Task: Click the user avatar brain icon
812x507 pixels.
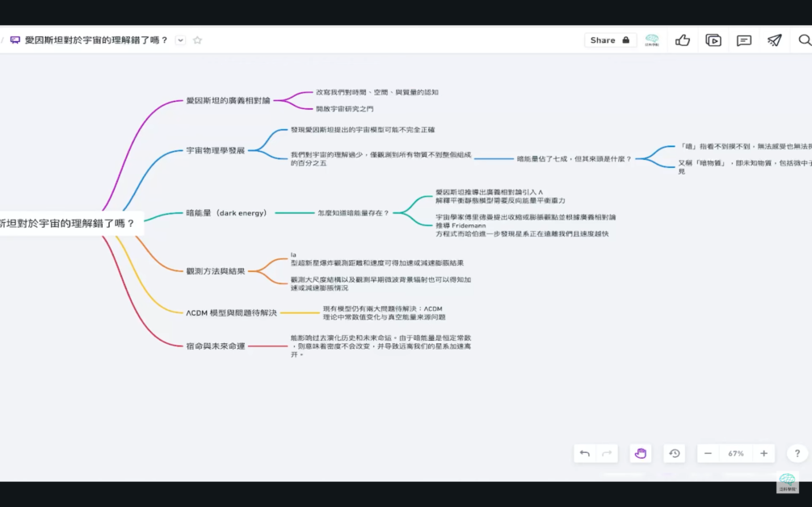Action: click(x=652, y=40)
